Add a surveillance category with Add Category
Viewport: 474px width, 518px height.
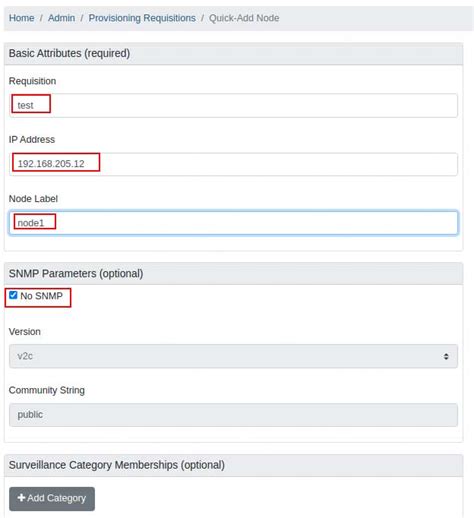click(52, 499)
